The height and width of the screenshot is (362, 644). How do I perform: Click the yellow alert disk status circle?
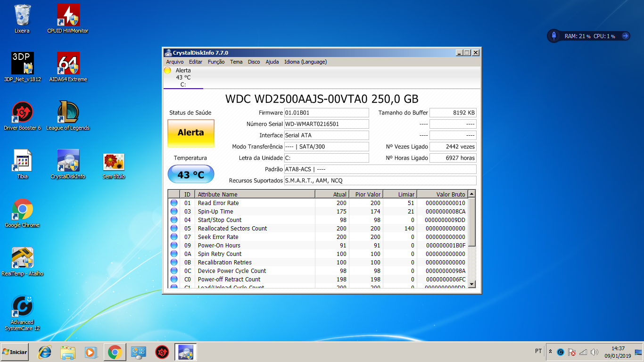pyautogui.click(x=167, y=70)
